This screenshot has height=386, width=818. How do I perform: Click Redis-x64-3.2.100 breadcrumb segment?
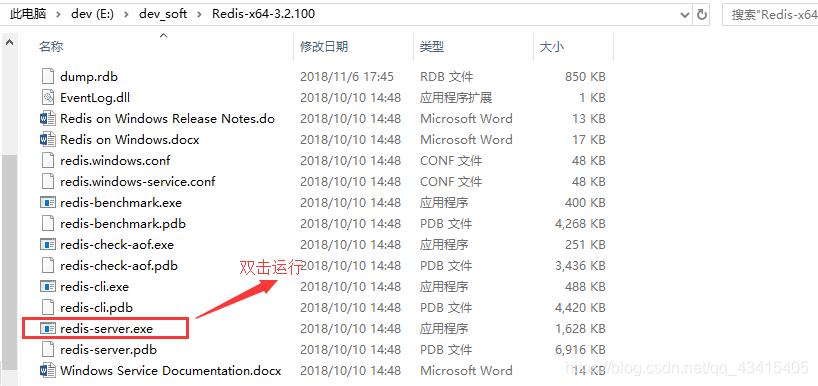click(263, 14)
